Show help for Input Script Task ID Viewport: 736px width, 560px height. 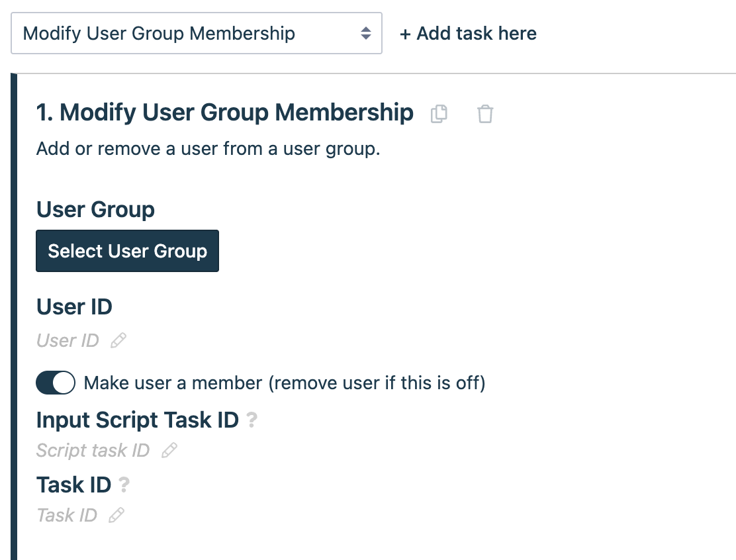pos(252,420)
